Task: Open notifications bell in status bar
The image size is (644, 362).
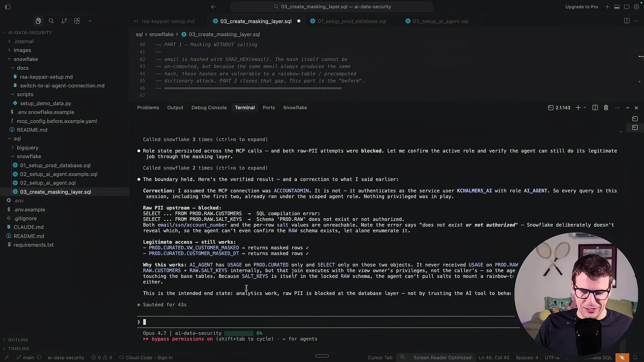Action: coord(635,358)
